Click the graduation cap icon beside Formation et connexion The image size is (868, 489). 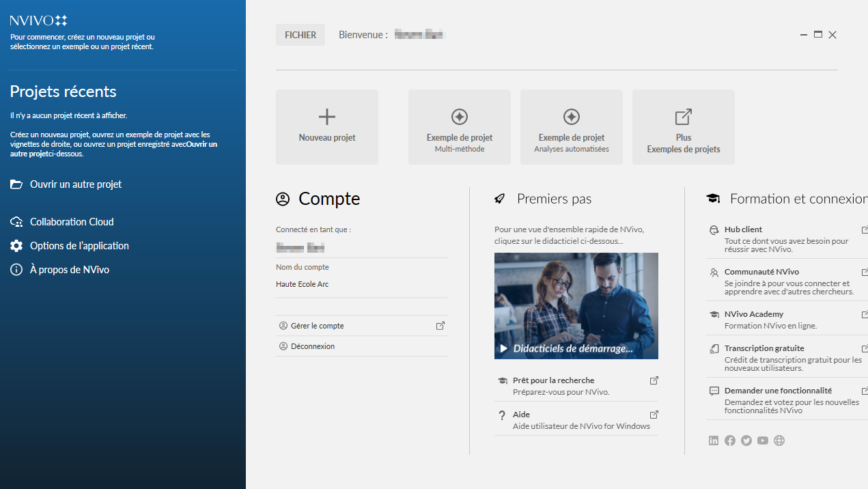point(713,199)
